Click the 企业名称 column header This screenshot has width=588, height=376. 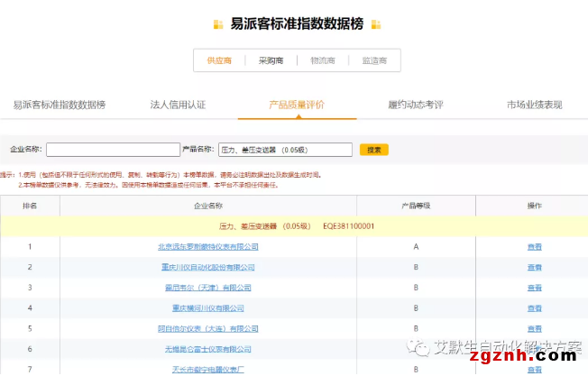pyautogui.click(x=208, y=206)
